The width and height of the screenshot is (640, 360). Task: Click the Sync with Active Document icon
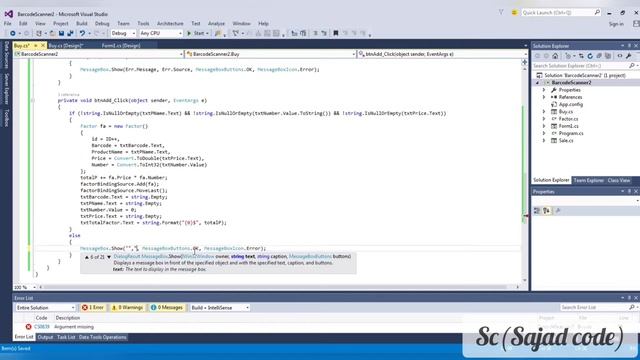(581, 56)
